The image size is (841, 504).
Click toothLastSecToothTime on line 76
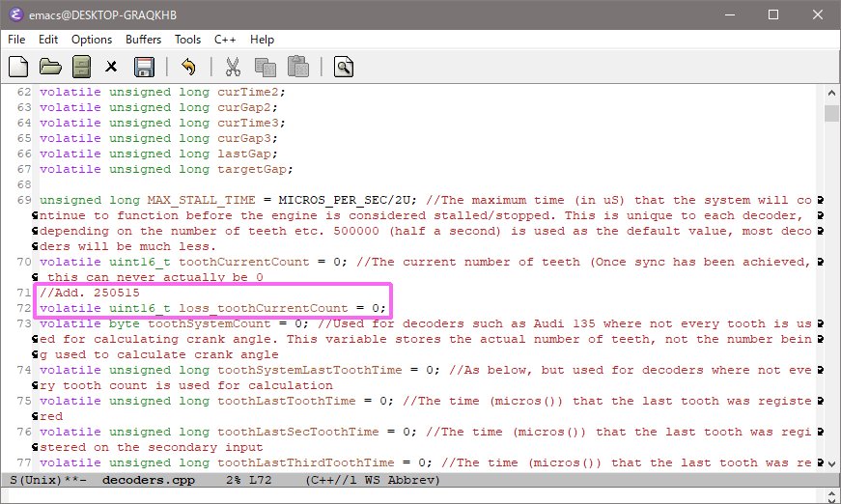(x=298, y=432)
